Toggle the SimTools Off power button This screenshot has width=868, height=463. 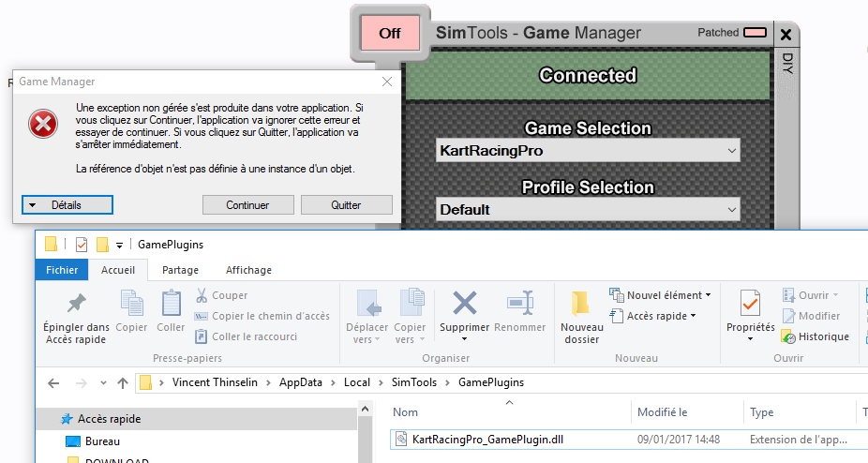pos(389,34)
